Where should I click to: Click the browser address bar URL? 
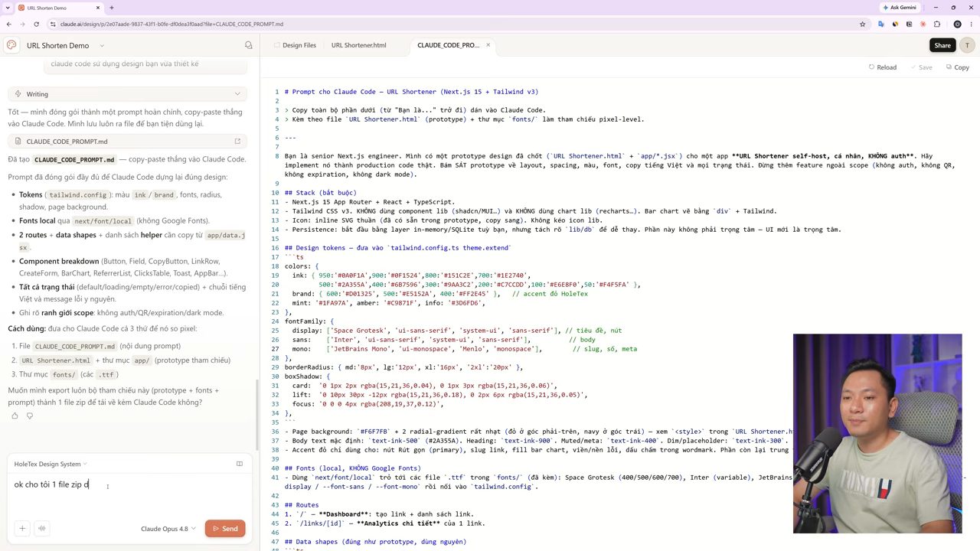(x=171, y=24)
